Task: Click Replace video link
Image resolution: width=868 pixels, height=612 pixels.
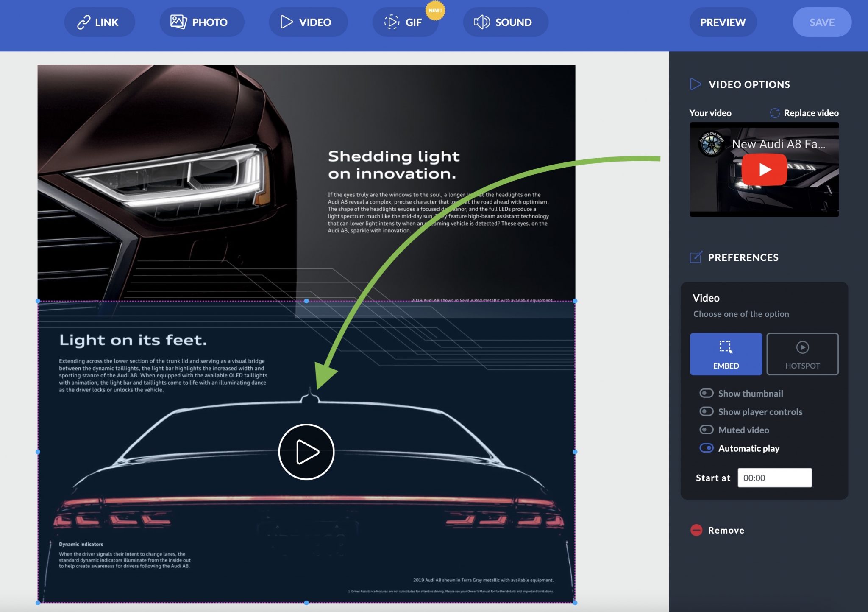Action: [811, 113]
